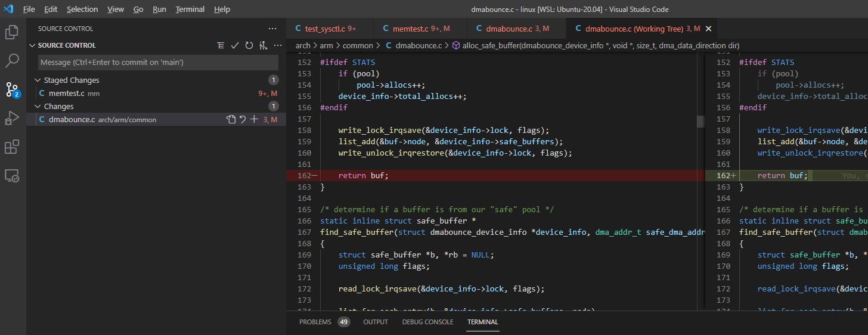Viewport: 868px width, 335px height.
Task: Click 'device_info->total_allocs++;' in left diff pane
Action: pos(402,97)
